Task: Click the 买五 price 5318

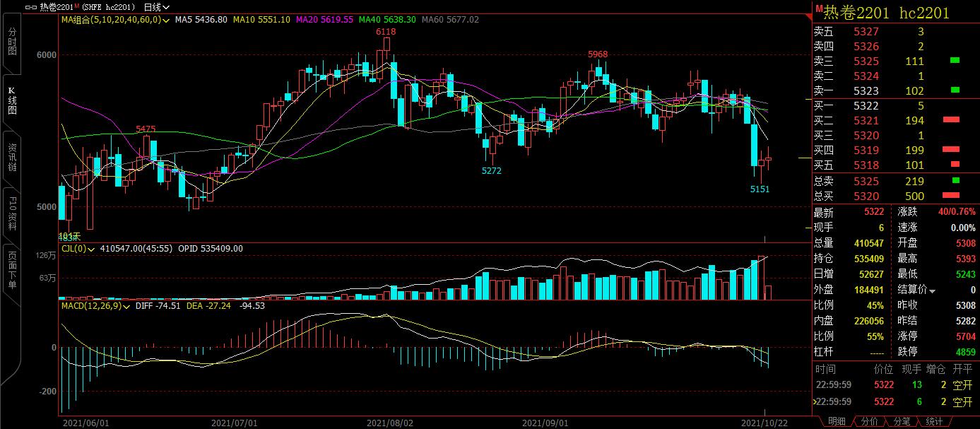Action: [866, 165]
